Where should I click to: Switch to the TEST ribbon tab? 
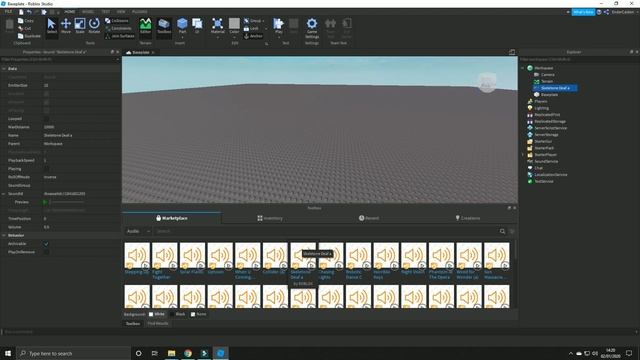pos(106,12)
